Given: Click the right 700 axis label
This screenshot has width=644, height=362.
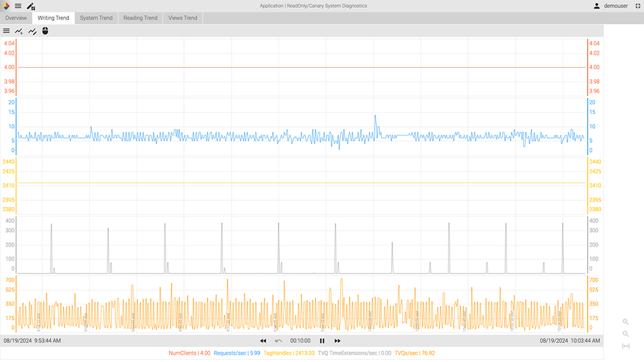Looking at the screenshot, I should tap(594, 280).
